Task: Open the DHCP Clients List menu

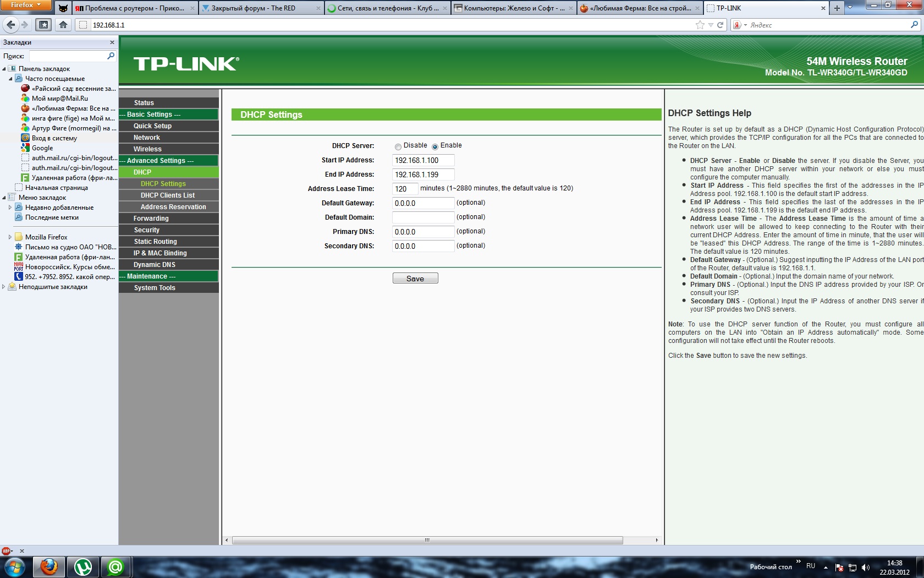Action: coord(168,195)
